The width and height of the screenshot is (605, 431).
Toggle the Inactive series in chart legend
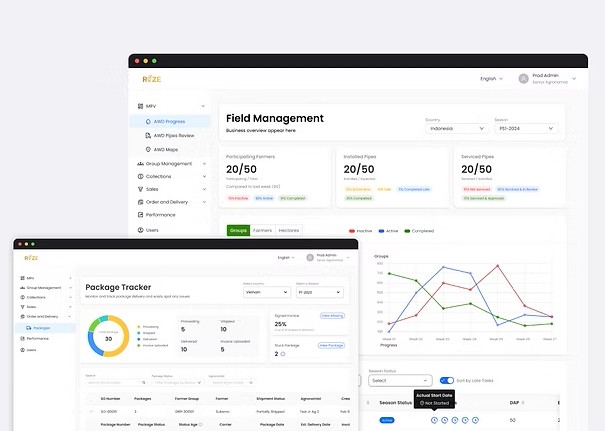click(x=360, y=231)
